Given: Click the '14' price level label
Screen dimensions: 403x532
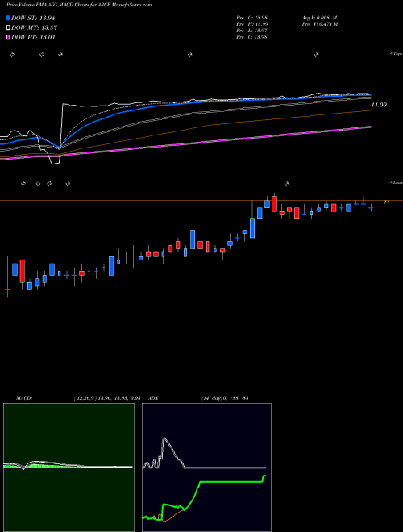Looking at the screenshot, I should 387,202.
